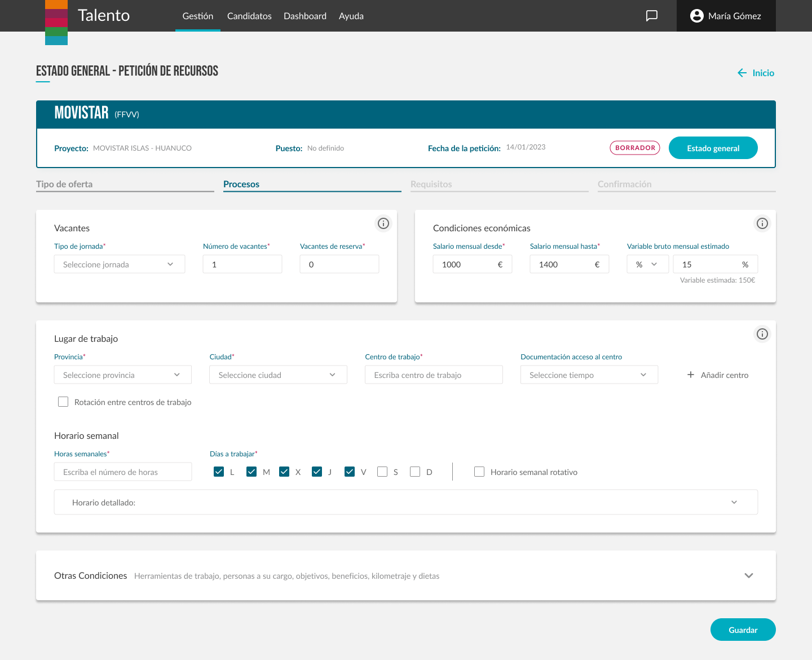The image size is (812, 660).
Task: Click the Talento colored logo
Action: [56, 22]
